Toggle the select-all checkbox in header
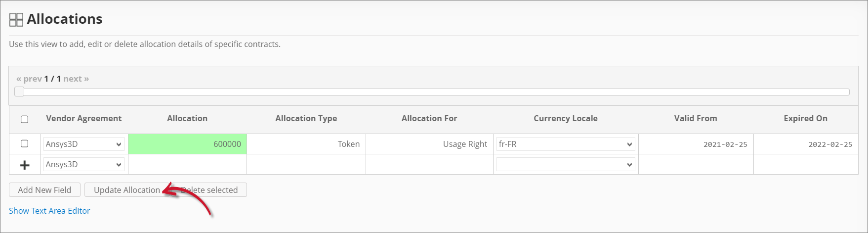The image size is (868, 233). click(24, 119)
